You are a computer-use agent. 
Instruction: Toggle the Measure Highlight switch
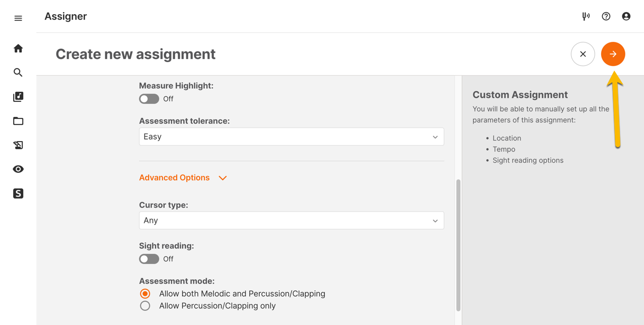pyautogui.click(x=149, y=99)
